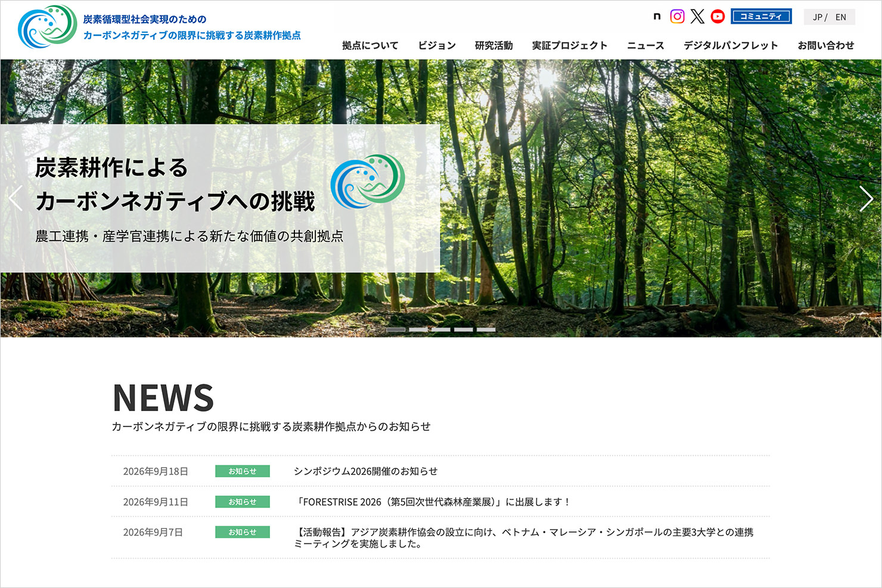This screenshot has width=882, height=588.
Task: Click the site title カーボンネガティブの限界に挑戦する炭素耕作拠点
Action: tap(192, 35)
